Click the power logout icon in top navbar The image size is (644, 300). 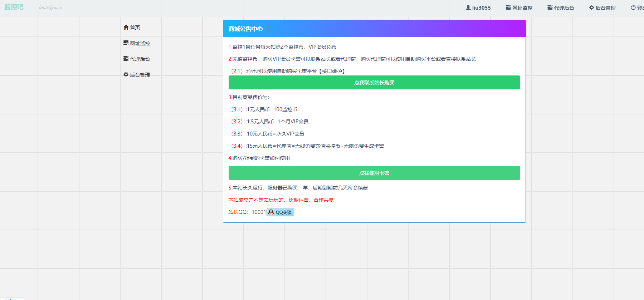click(633, 8)
